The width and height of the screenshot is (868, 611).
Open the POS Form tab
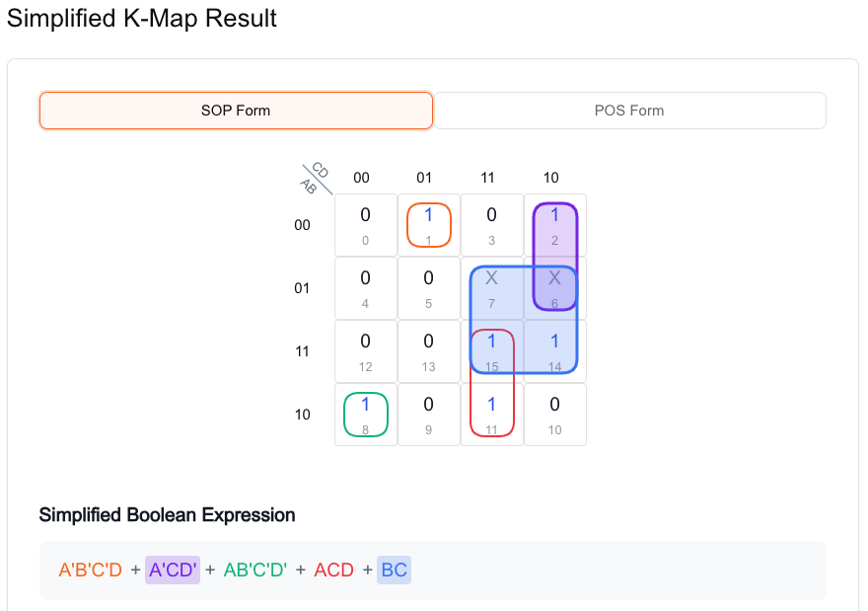point(629,111)
